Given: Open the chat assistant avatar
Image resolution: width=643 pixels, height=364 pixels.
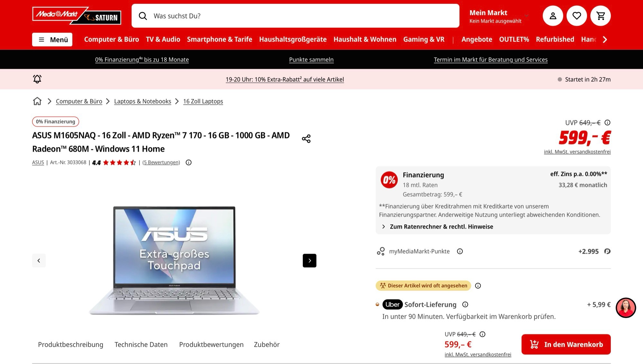Looking at the screenshot, I should tap(626, 308).
